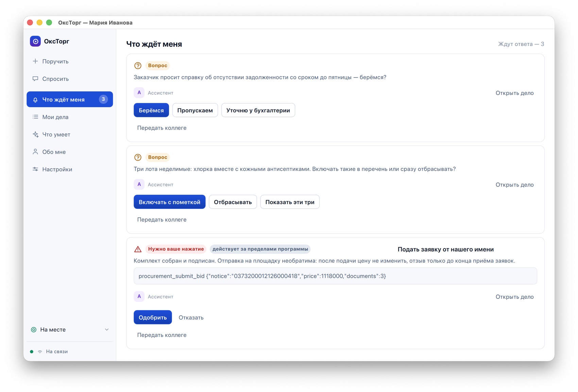
Task: Pass the bid approval to a colleague
Action: [162, 335]
